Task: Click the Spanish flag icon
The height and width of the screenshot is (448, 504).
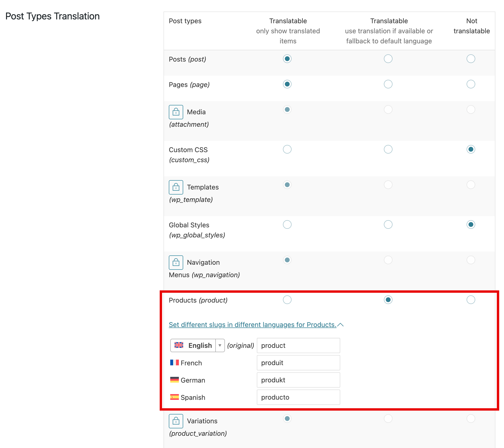Action: pyautogui.click(x=174, y=397)
